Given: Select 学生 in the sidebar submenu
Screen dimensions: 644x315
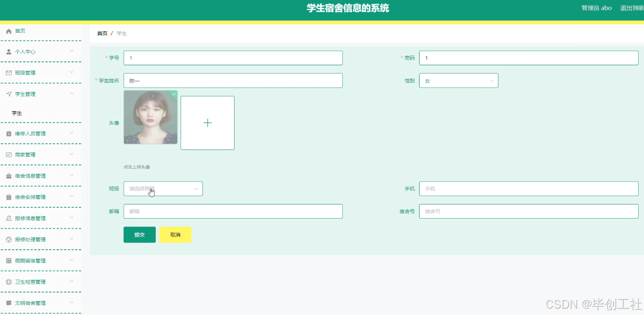Looking at the screenshot, I should [x=17, y=113].
